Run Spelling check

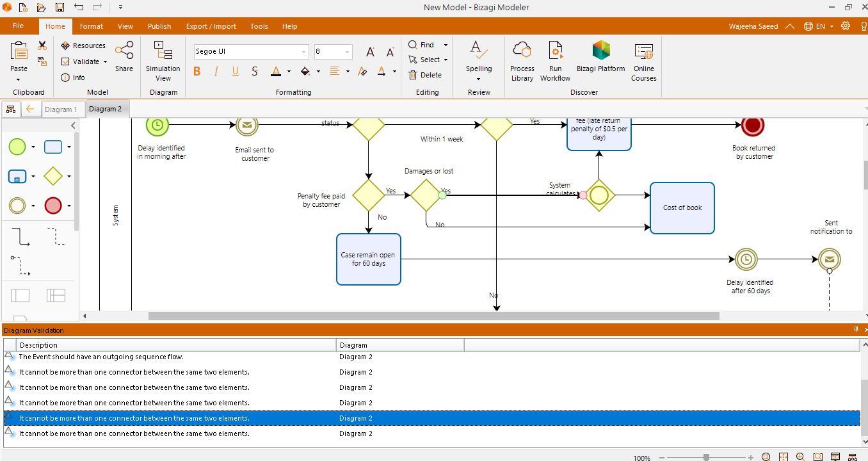tap(479, 56)
